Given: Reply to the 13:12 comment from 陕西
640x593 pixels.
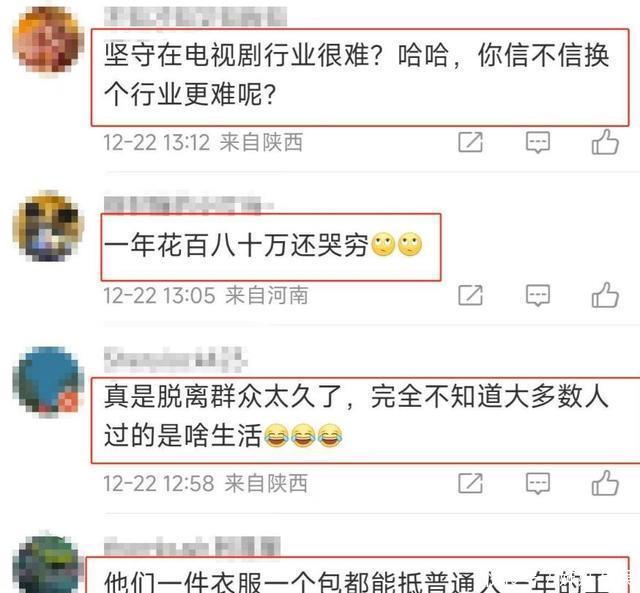Looking at the screenshot, I should [538, 142].
